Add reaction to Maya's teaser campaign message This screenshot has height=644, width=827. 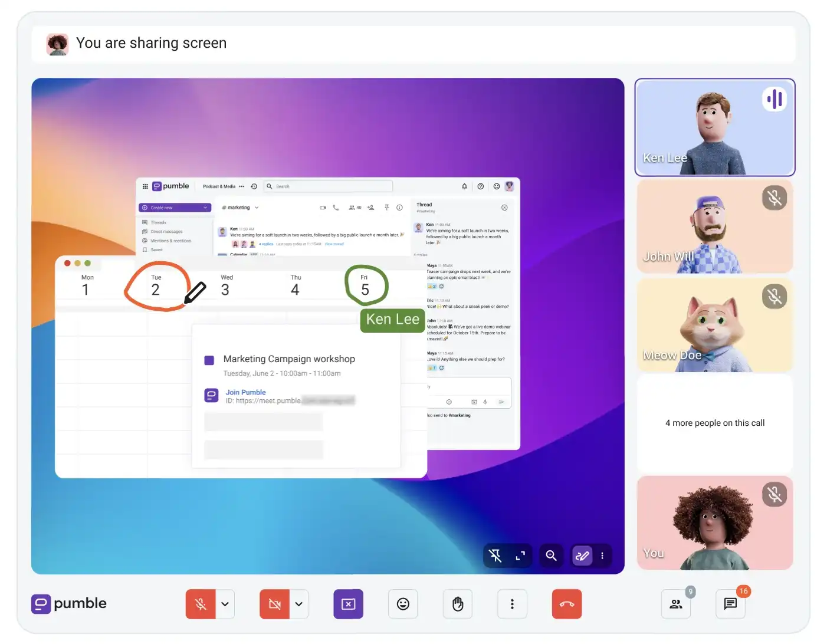[442, 287]
